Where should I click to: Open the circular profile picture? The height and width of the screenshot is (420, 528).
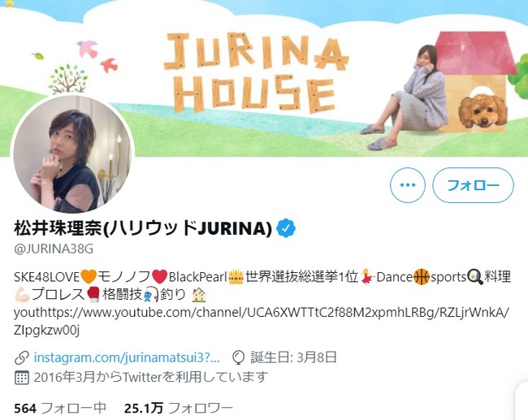[73, 154]
